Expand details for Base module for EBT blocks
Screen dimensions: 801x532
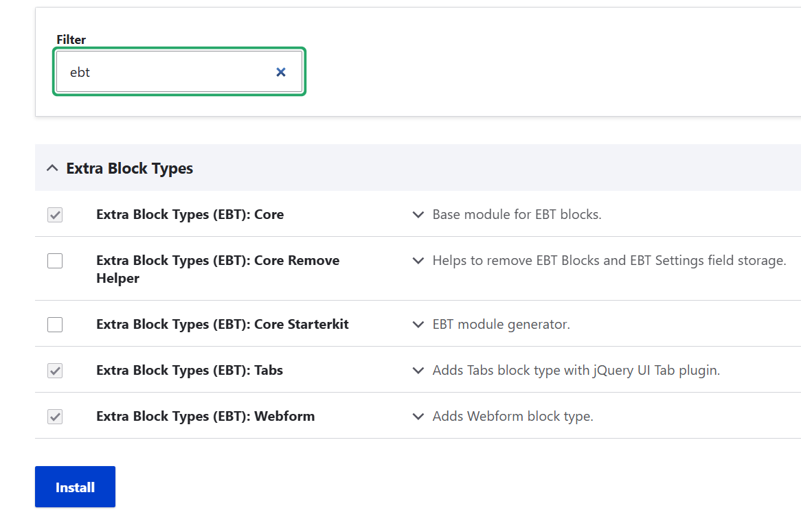[418, 214]
